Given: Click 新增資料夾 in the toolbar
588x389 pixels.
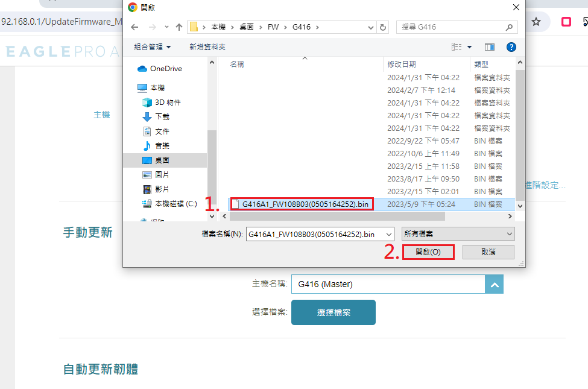Looking at the screenshot, I should 207,47.
